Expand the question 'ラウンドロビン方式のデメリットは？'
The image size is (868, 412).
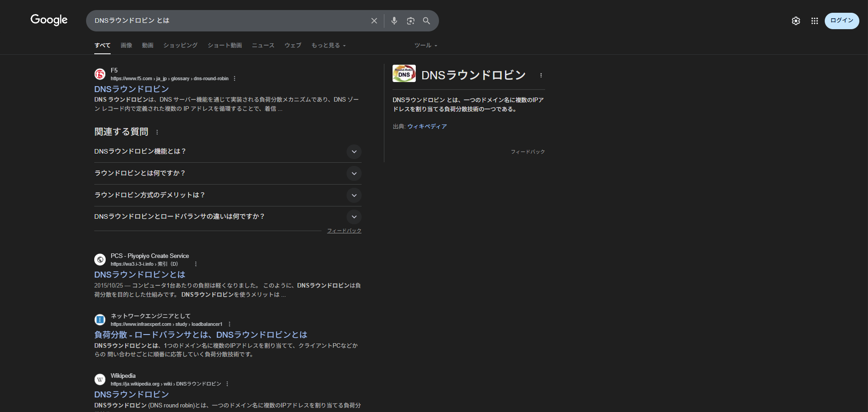[x=354, y=196]
